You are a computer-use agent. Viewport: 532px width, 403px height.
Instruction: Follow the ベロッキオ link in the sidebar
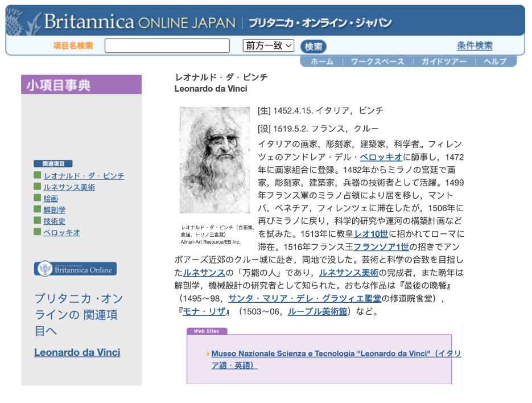61,232
